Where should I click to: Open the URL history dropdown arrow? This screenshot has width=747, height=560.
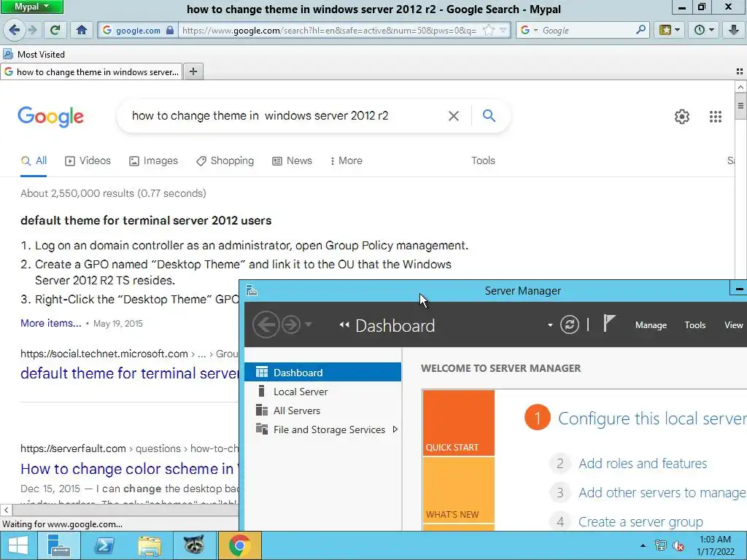click(x=503, y=30)
